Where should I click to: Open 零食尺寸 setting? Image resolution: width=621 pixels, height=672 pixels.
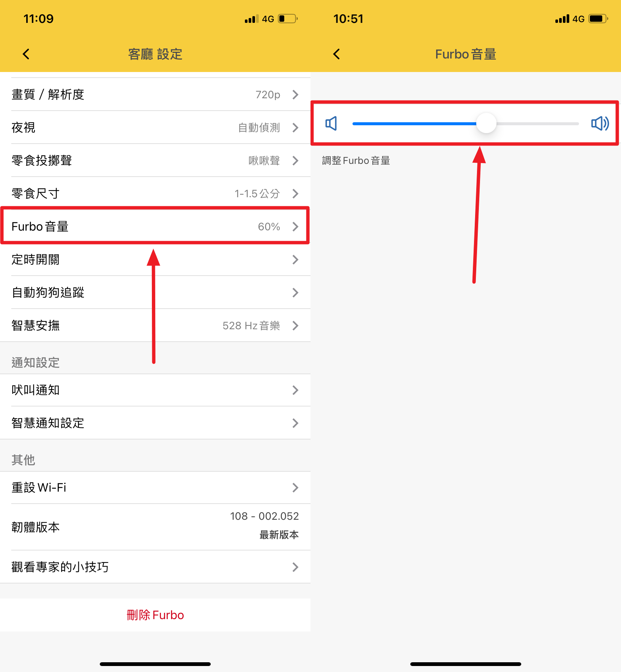tap(155, 193)
